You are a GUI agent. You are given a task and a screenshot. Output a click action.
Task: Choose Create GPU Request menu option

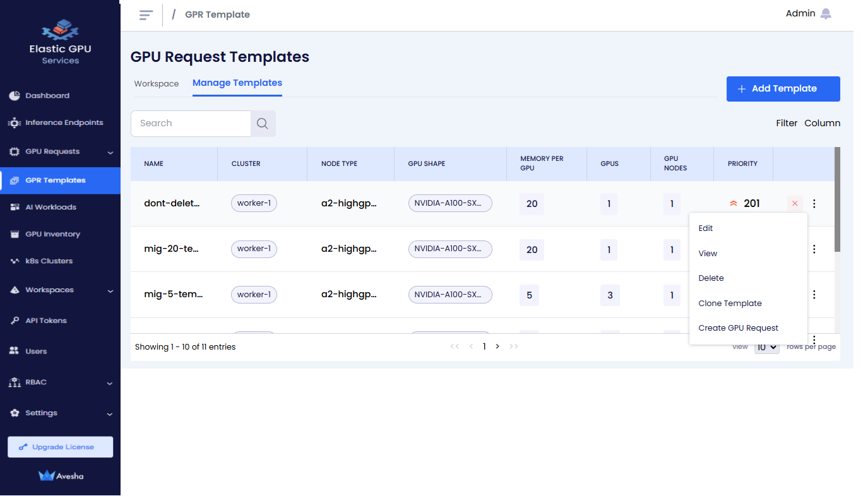(738, 328)
